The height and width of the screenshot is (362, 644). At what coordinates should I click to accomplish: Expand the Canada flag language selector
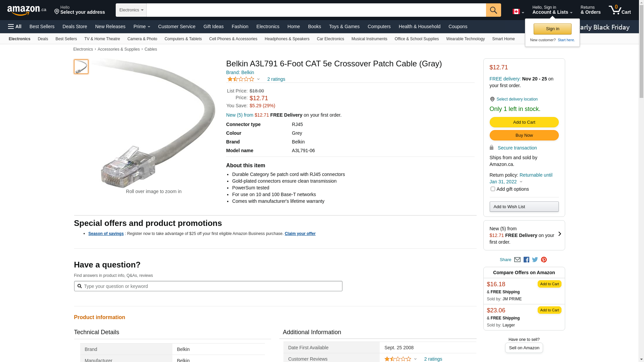pyautogui.click(x=518, y=12)
